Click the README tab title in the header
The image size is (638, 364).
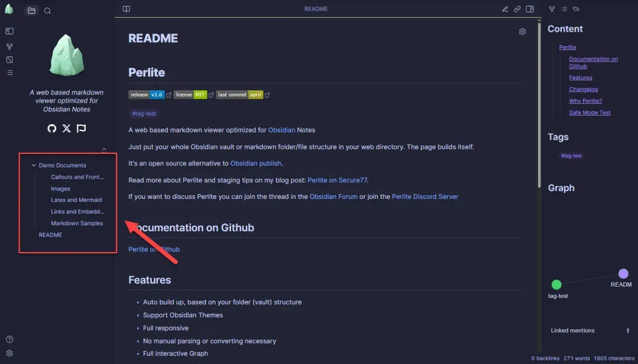(315, 9)
